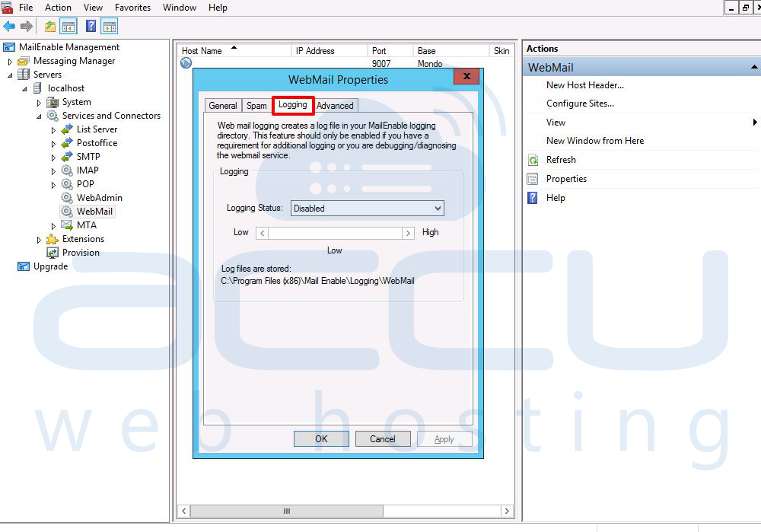Expand the Messaging Manager node
Screen dimensions: 761x532
point(10,62)
